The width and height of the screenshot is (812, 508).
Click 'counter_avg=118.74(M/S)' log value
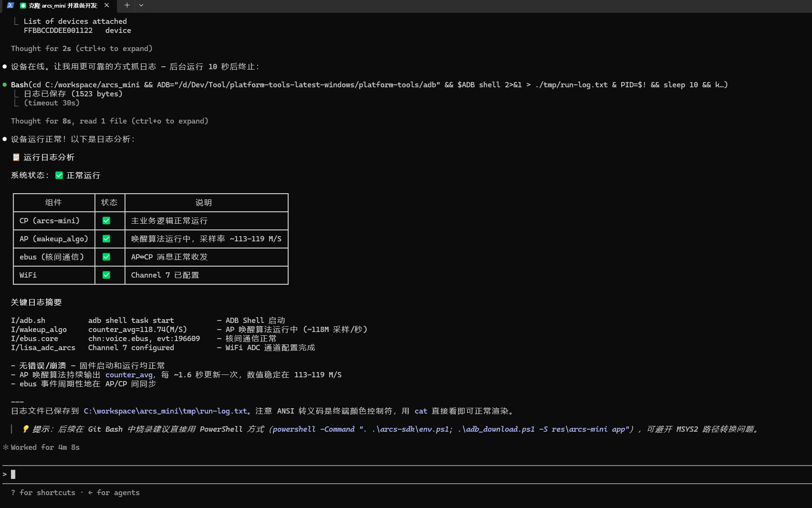[x=137, y=329]
